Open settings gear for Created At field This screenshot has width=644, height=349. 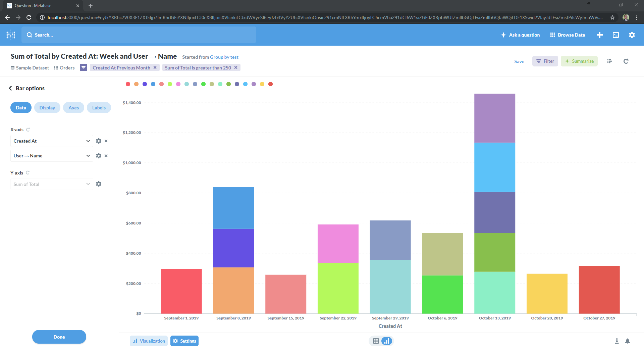[98, 141]
